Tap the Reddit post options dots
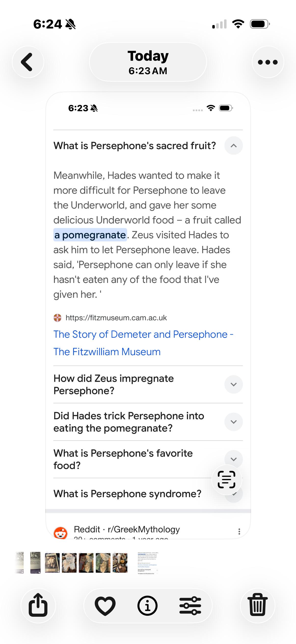This screenshot has height=644, width=296. 239,532
